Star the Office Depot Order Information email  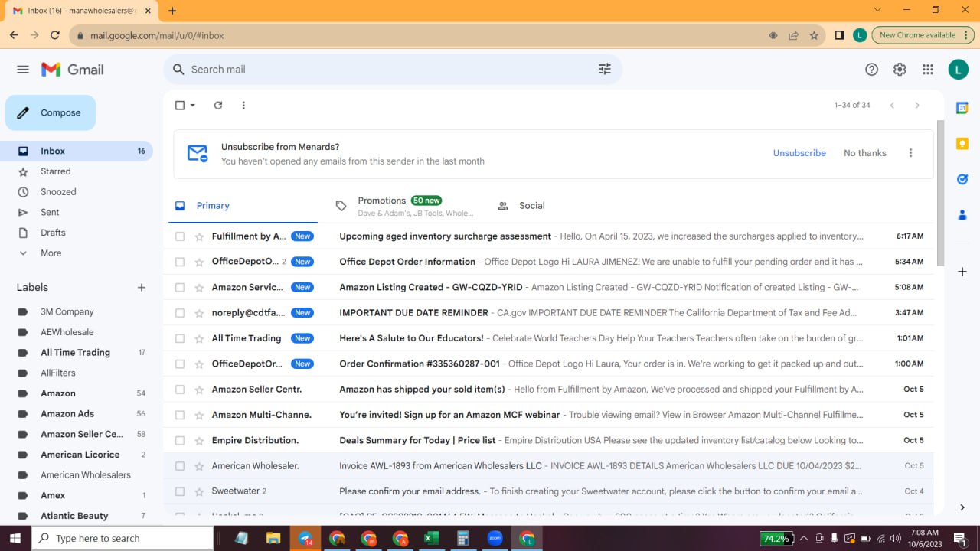(199, 262)
